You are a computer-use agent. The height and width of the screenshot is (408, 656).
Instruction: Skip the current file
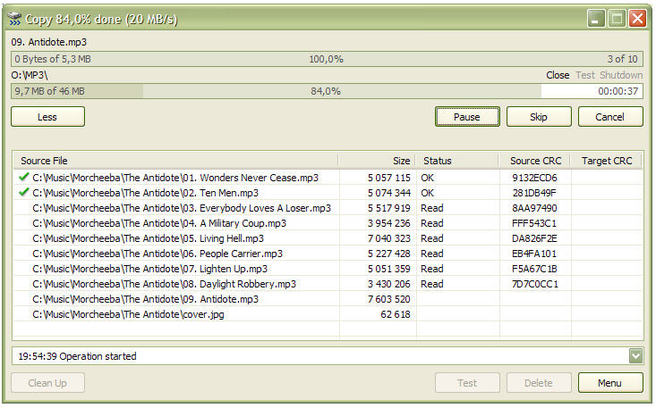pos(539,116)
